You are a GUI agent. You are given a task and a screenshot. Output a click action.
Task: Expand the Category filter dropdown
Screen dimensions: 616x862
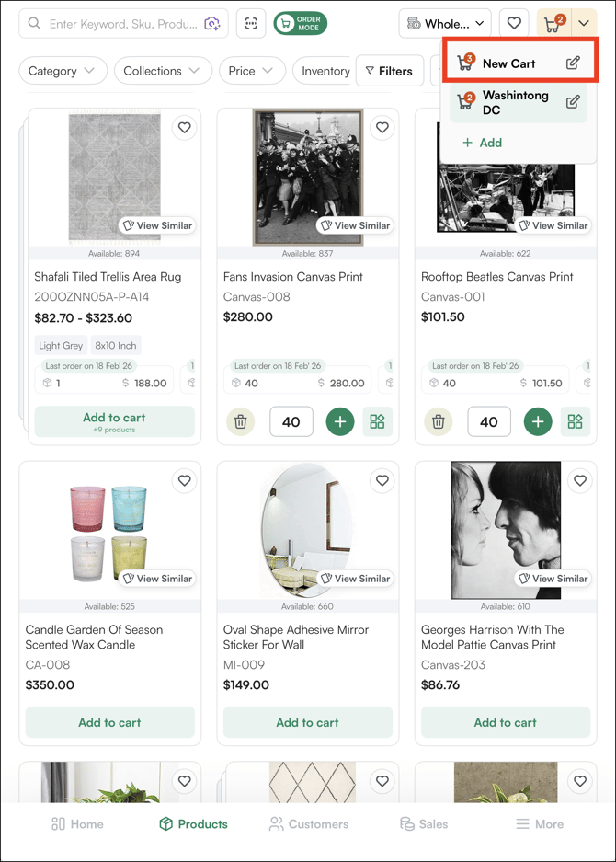click(63, 71)
